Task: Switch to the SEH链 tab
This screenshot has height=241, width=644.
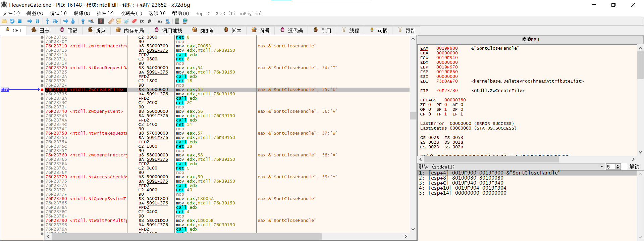Action: (203, 30)
